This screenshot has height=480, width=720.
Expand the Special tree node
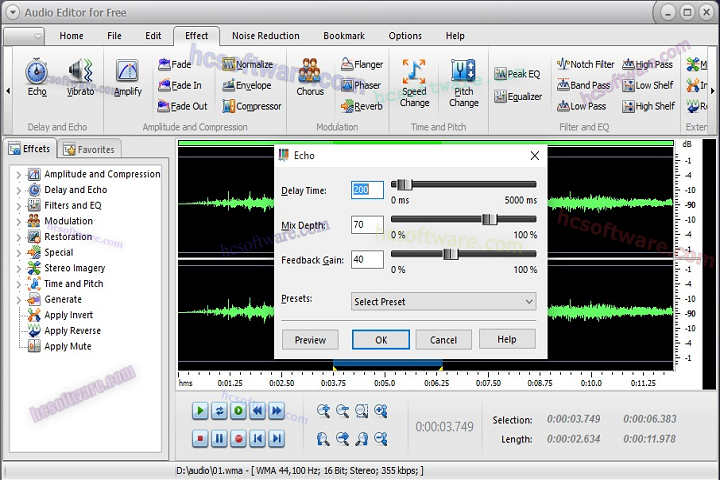pos(18,253)
